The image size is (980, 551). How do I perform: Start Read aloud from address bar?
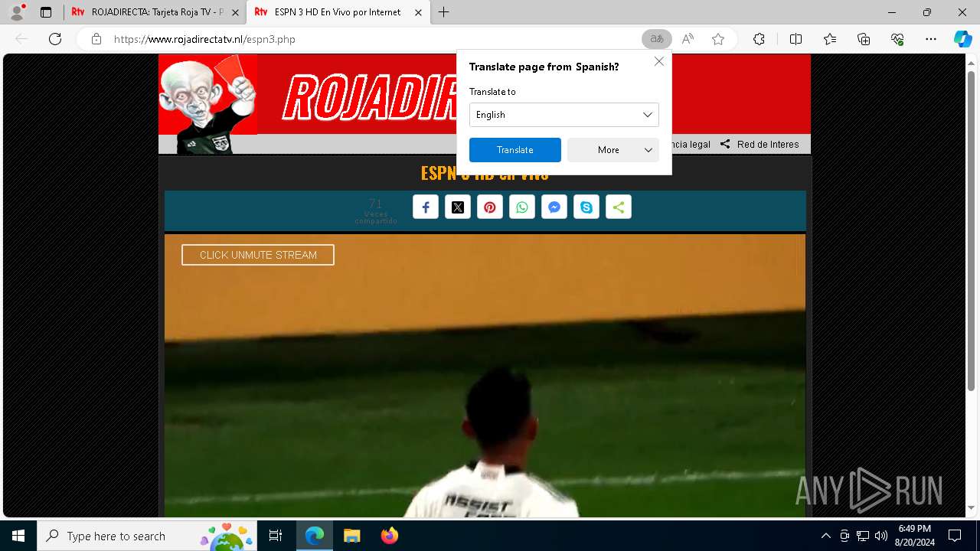(x=688, y=39)
